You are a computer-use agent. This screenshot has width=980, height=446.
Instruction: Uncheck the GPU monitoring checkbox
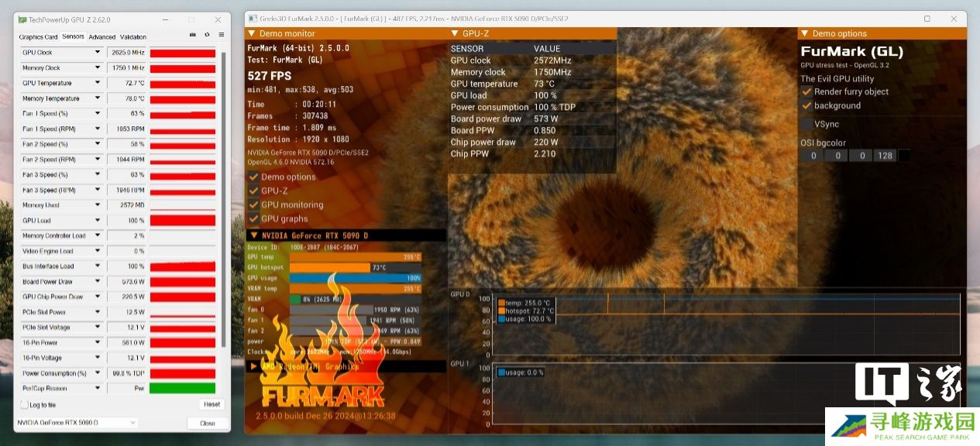point(253,204)
